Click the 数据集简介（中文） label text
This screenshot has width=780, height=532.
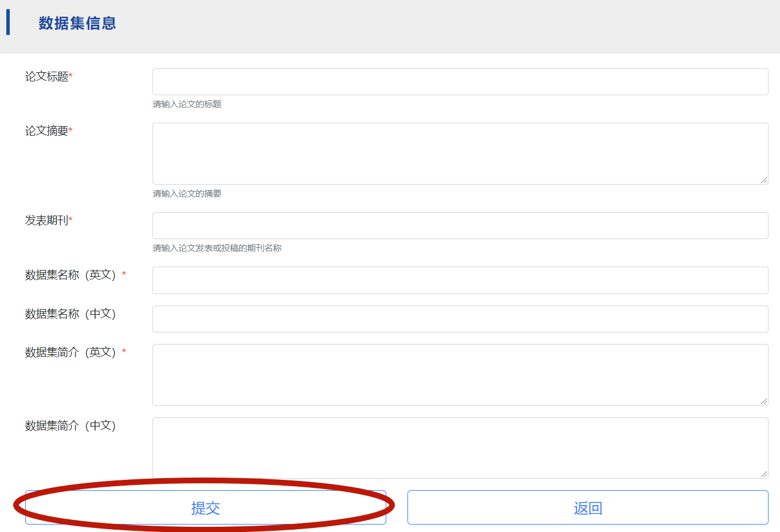coord(70,426)
